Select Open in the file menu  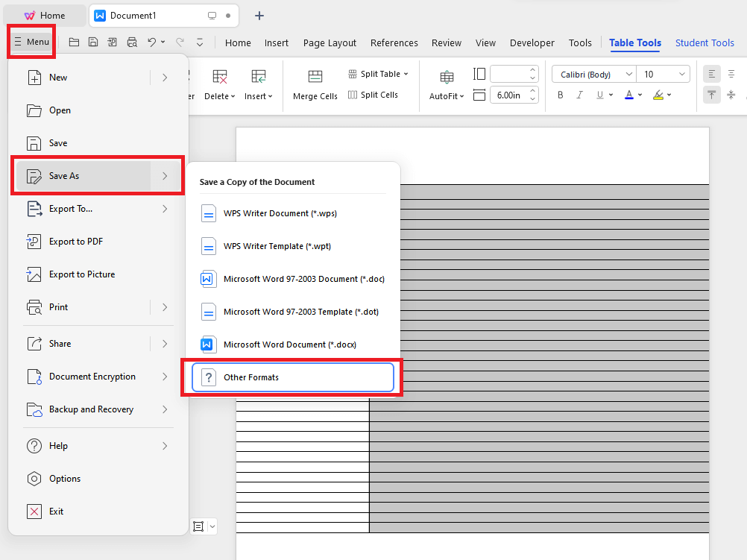click(x=98, y=110)
